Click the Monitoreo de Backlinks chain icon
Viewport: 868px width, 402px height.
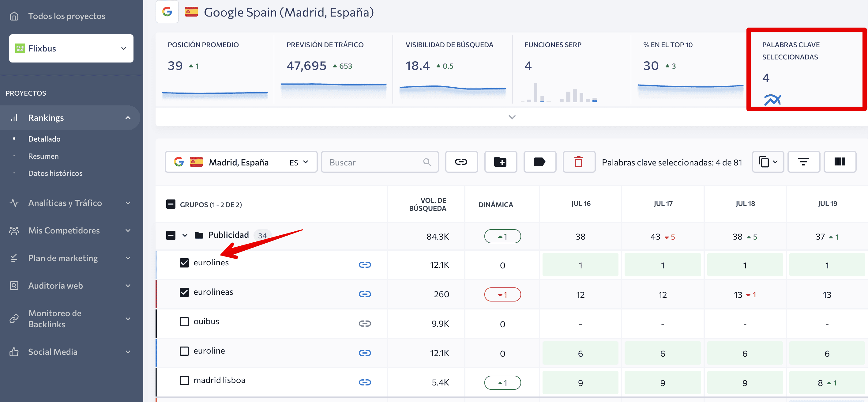tap(14, 319)
